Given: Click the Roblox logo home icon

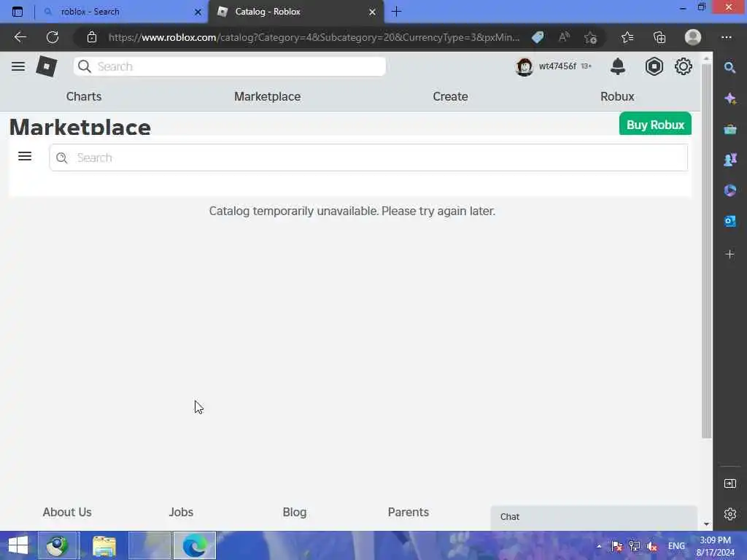Looking at the screenshot, I should coord(47,66).
